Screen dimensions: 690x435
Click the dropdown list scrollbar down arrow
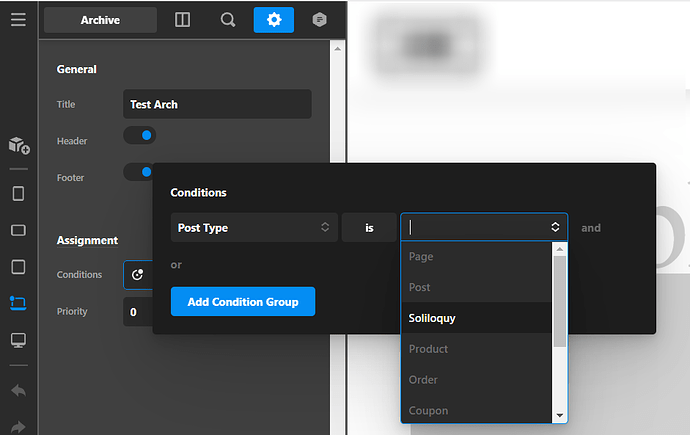point(560,415)
